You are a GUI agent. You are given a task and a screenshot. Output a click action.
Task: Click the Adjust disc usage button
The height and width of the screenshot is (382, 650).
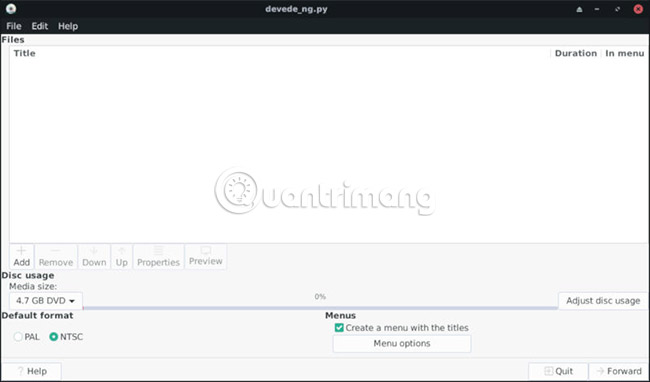point(603,301)
